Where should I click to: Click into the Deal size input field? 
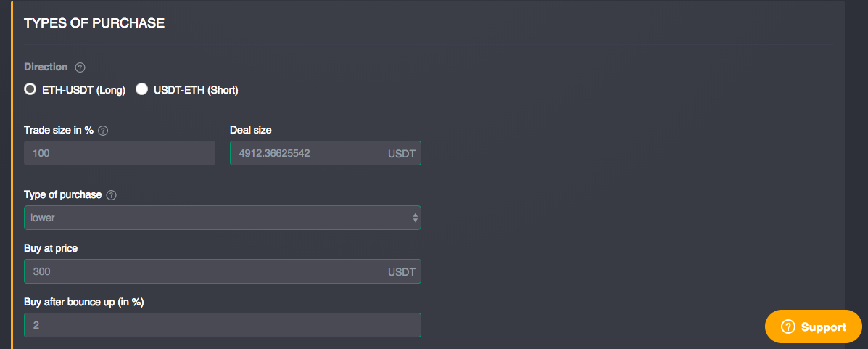pos(326,153)
